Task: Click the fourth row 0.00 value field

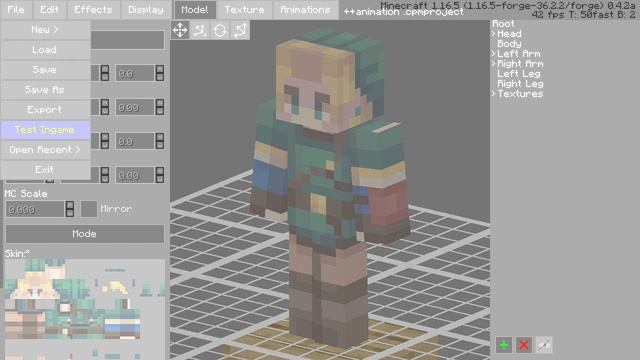Action: 135,175
